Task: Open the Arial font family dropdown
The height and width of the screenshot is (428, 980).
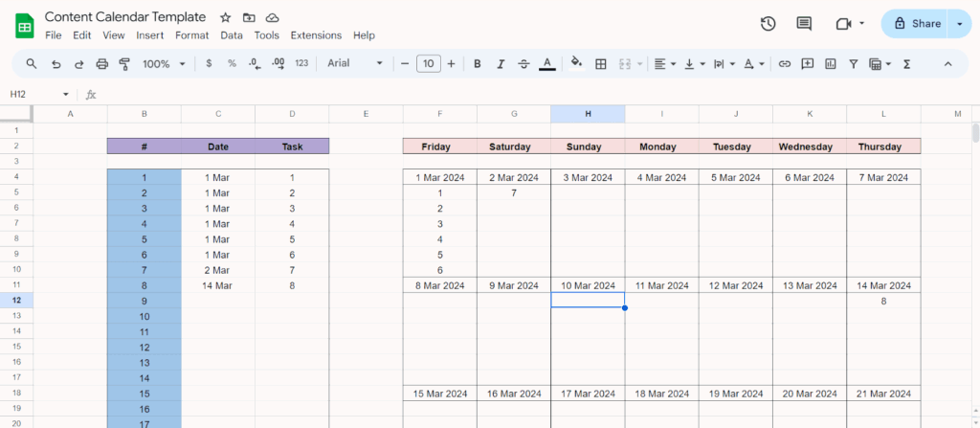Action: [x=355, y=64]
